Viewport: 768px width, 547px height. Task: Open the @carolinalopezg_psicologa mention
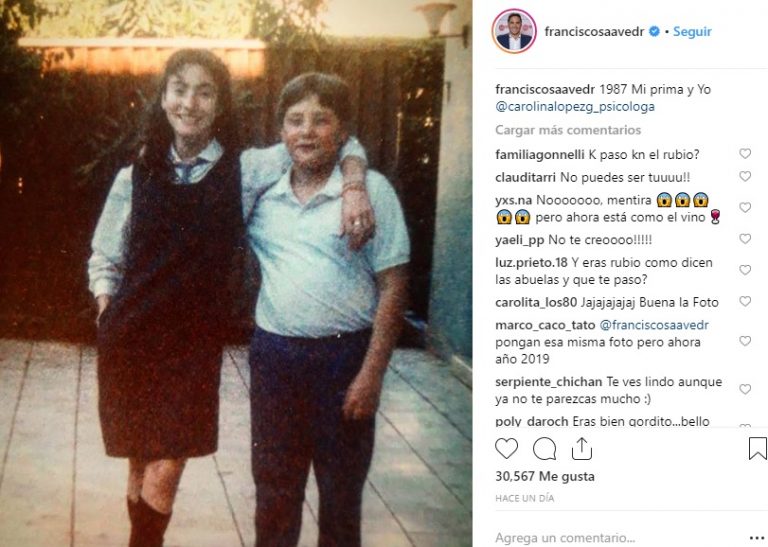575,107
